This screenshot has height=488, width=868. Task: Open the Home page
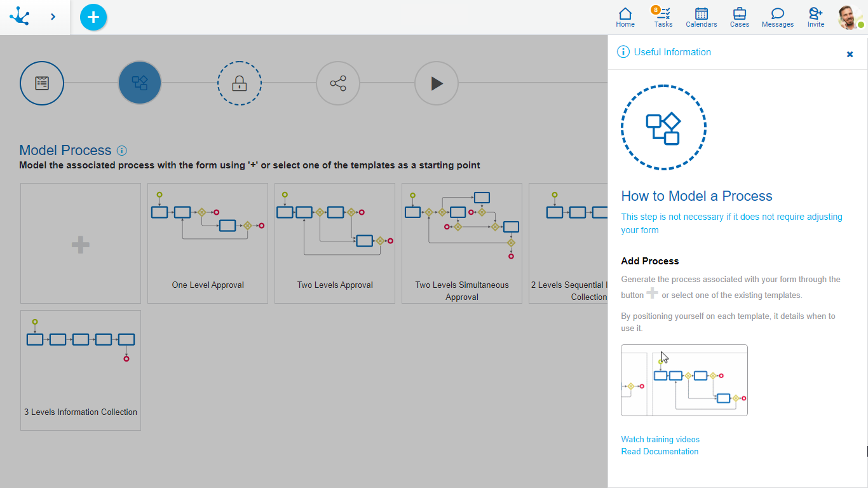point(625,17)
